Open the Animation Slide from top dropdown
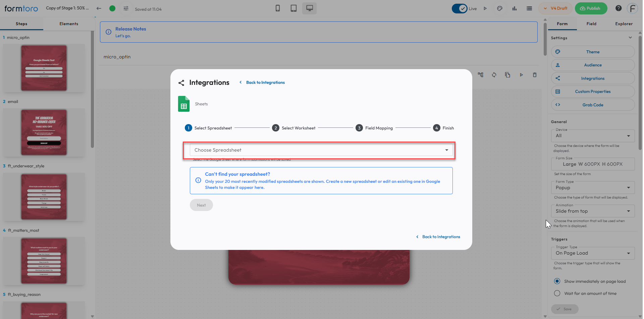This screenshot has width=644, height=319. 593,211
